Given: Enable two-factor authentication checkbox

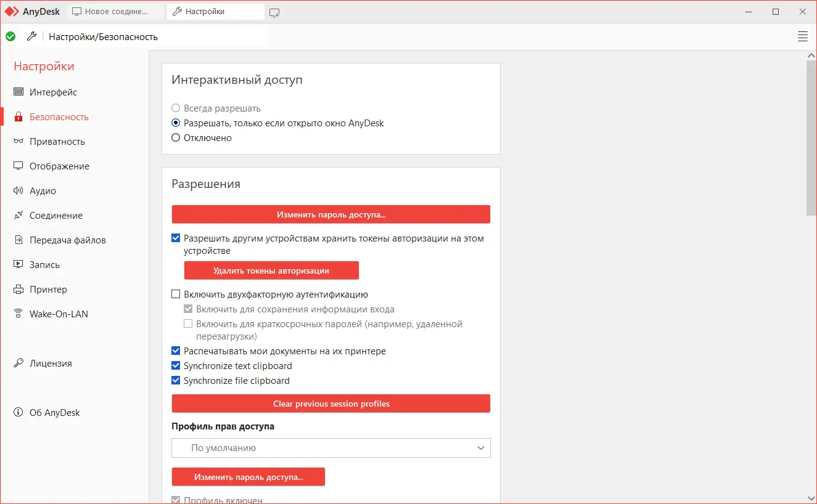Looking at the screenshot, I should point(176,295).
